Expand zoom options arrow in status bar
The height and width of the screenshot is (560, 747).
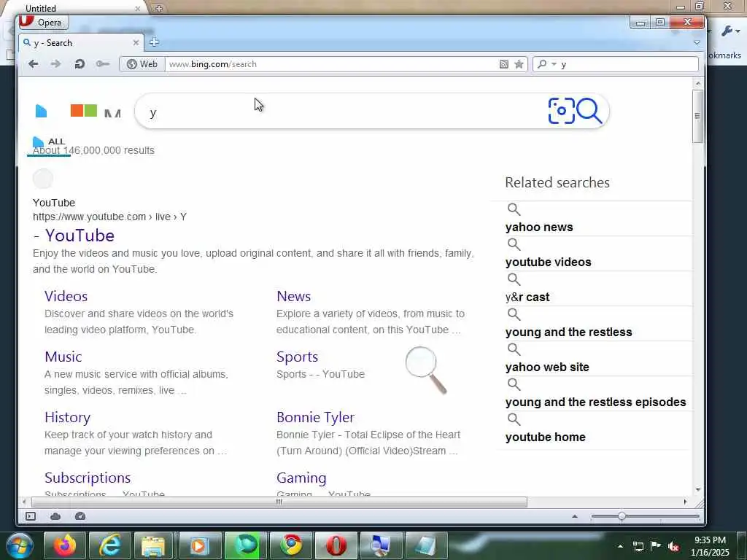(575, 516)
